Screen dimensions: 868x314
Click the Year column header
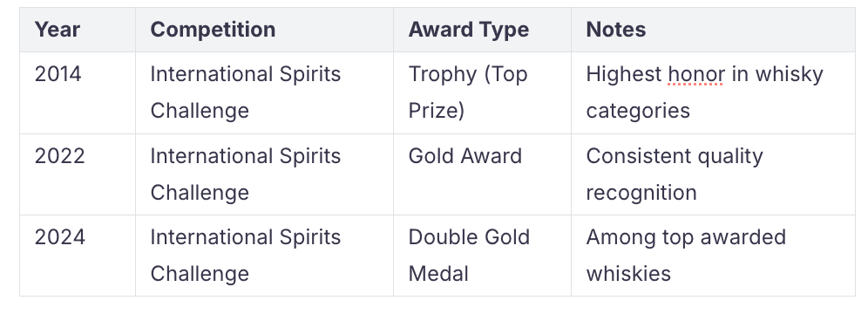point(57,30)
